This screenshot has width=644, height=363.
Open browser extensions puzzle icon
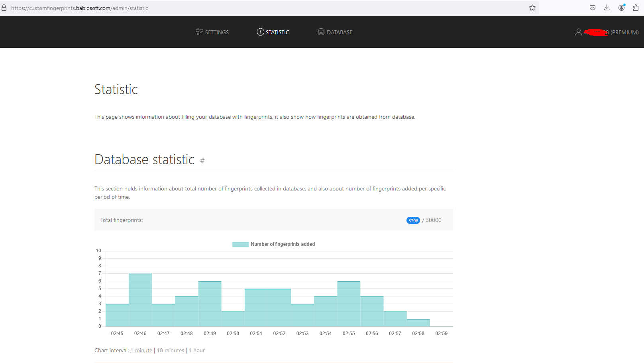tap(636, 8)
